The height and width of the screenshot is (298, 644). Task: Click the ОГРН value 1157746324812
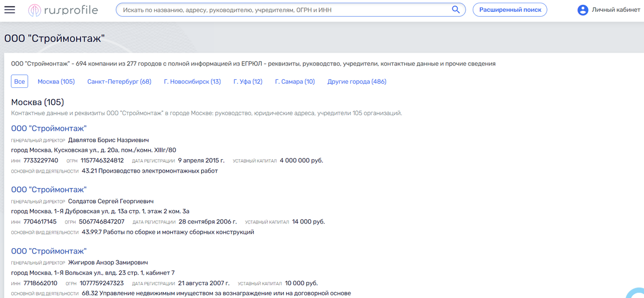102,160
